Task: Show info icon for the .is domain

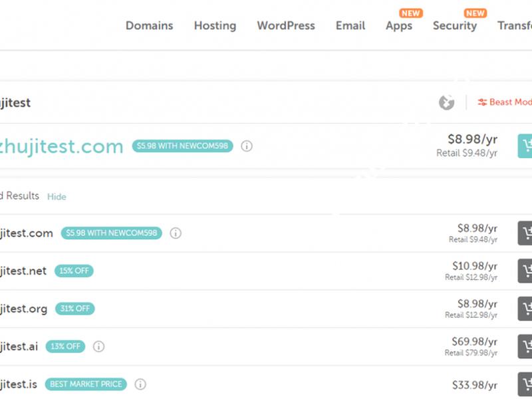Action: (140, 384)
